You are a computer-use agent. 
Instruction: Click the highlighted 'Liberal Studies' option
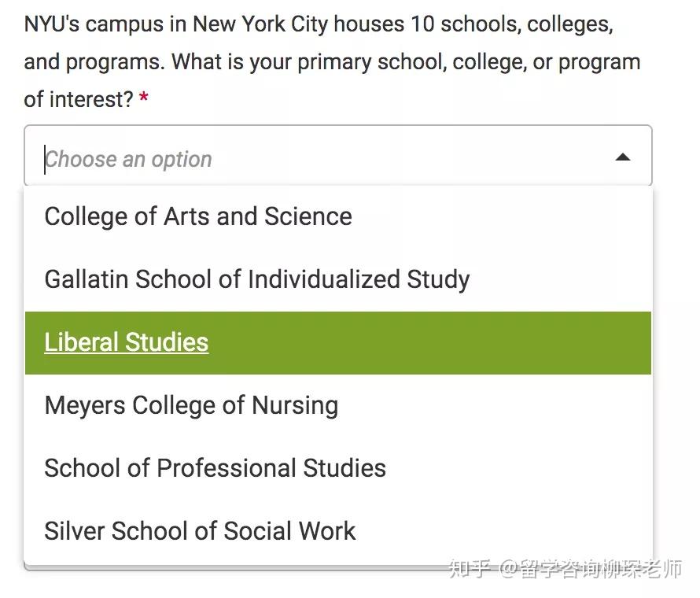[x=126, y=341]
